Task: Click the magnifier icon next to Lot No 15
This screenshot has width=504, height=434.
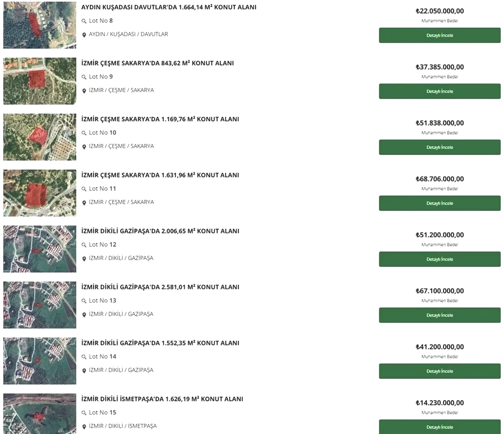Action: 84,413
